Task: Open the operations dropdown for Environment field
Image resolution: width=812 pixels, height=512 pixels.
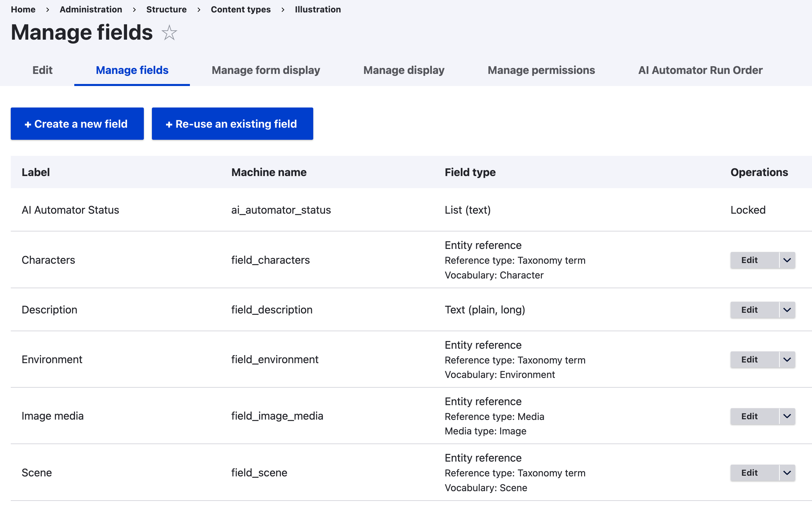Action: (x=787, y=359)
